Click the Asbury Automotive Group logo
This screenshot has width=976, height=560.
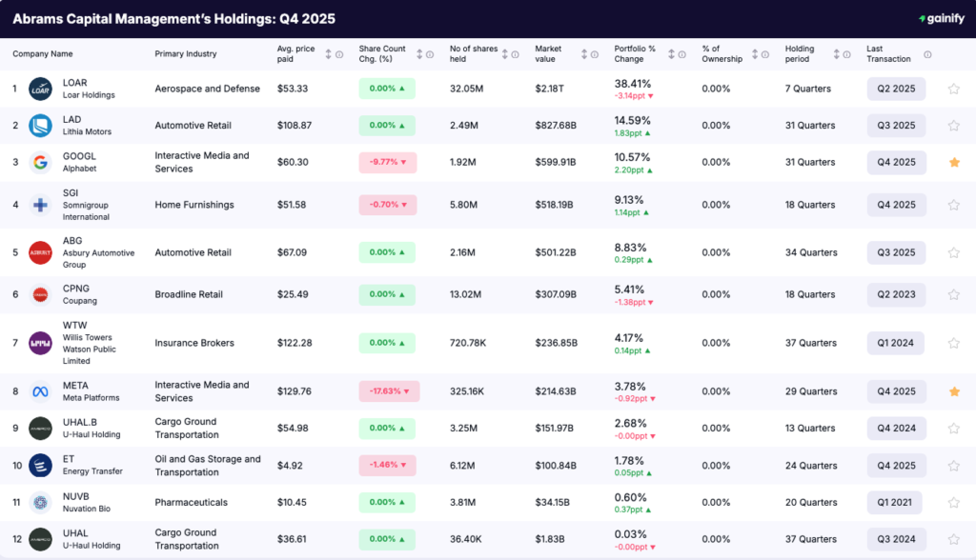coord(39,252)
